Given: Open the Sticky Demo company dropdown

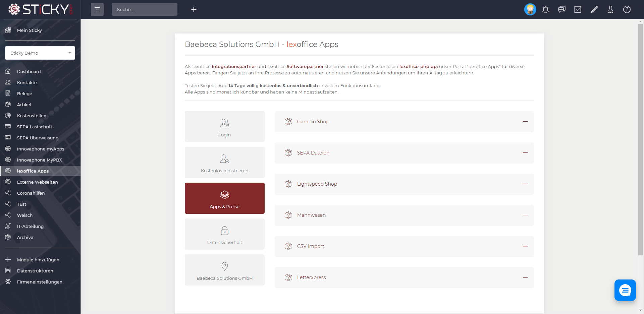Looking at the screenshot, I should [x=40, y=53].
